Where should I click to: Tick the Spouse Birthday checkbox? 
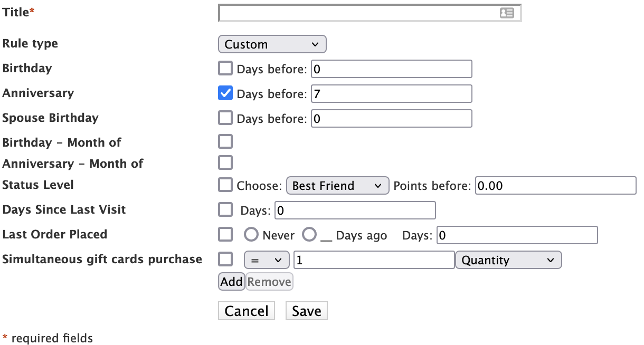[x=225, y=118]
